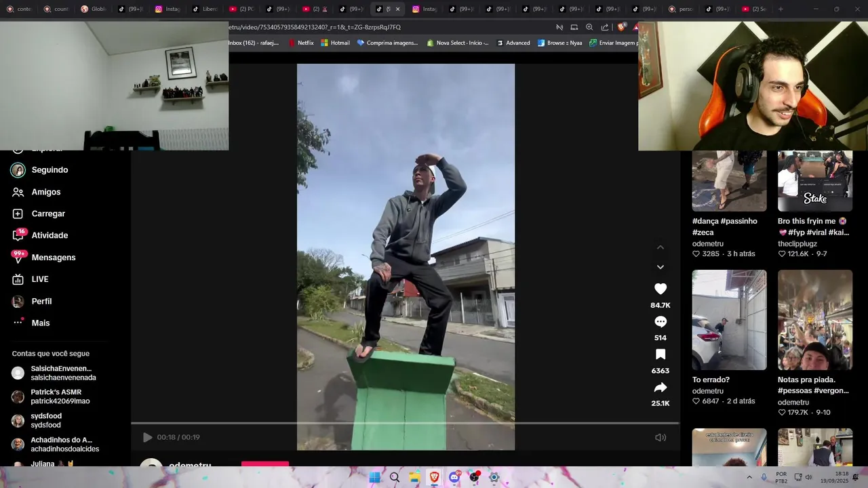Click the browser address bar URL

pyautogui.click(x=315, y=27)
